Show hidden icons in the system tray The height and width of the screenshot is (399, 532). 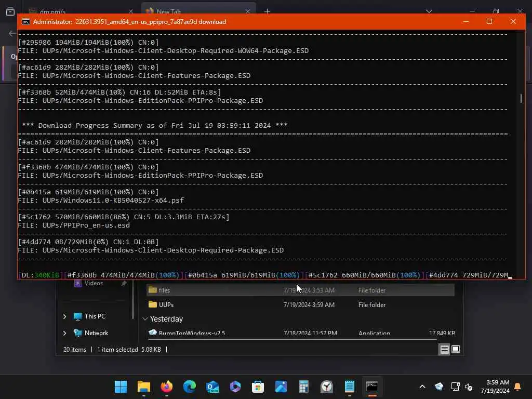[x=422, y=387]
